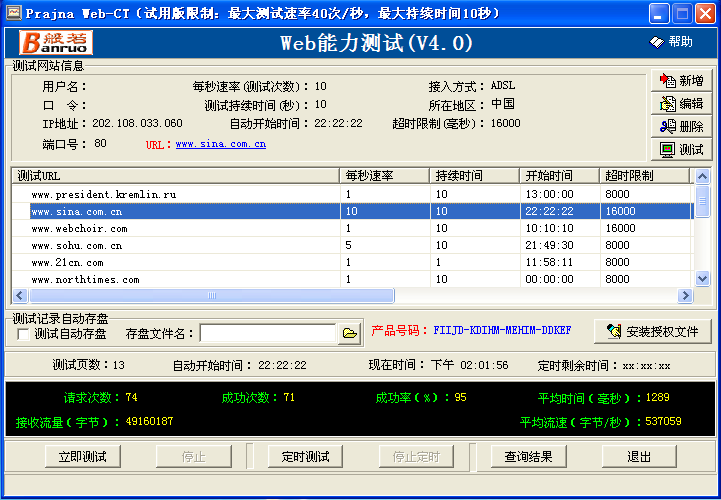Click start time 00:00:00 cell
The height and width of the screenshot is (500, 721).
tap(549, 279)
